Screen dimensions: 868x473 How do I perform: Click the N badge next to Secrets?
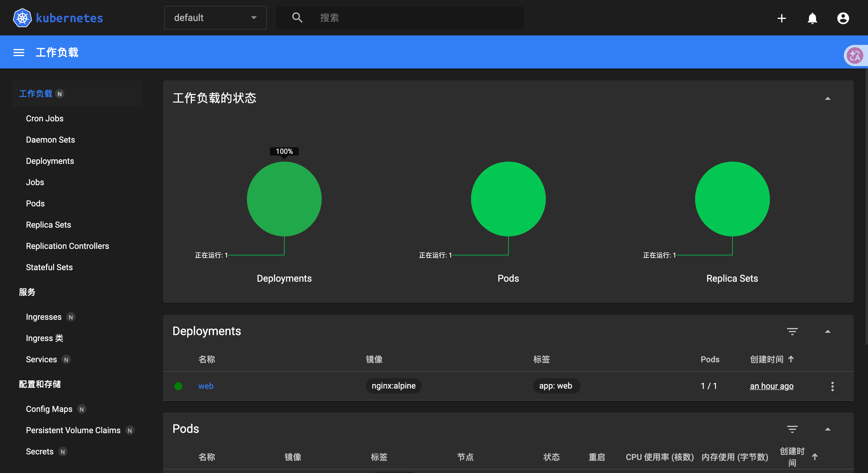click(63, 452)
